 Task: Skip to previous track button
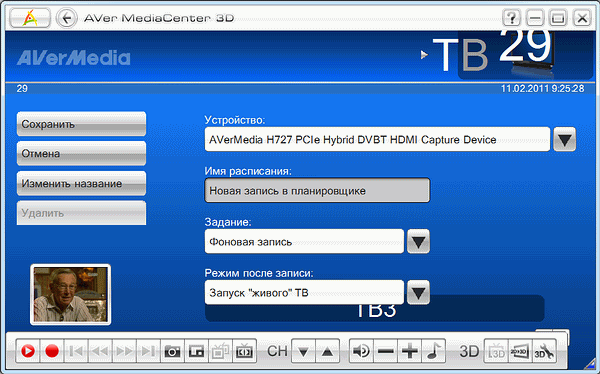click(76, 351)
